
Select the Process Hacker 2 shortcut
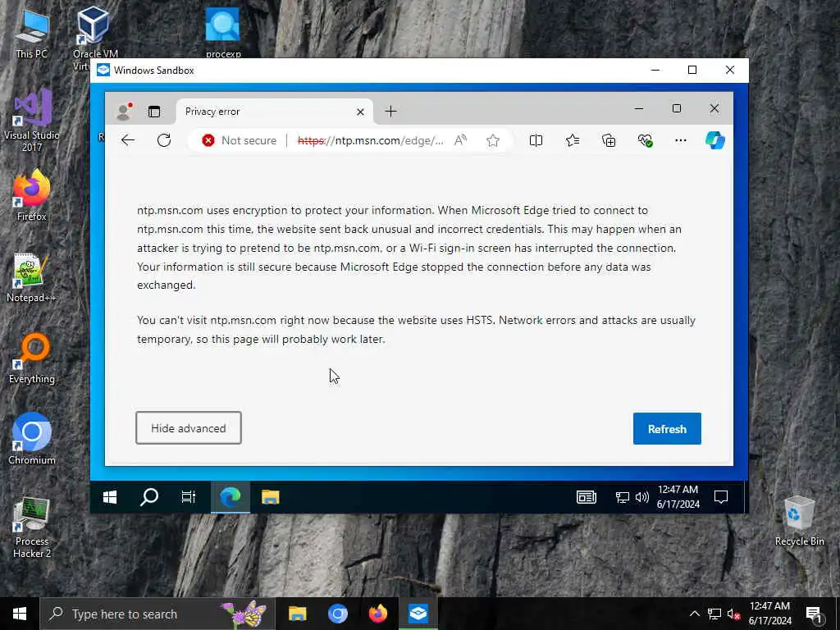point(32,527)
